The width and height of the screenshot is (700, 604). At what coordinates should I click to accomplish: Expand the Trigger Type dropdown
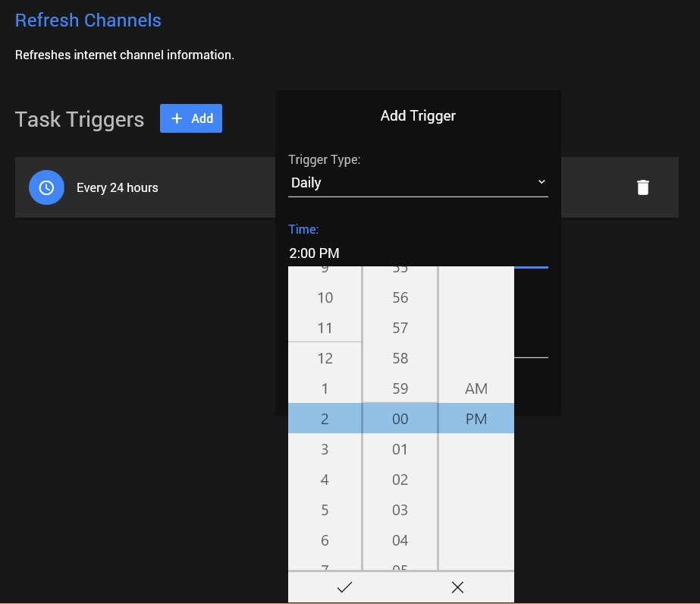417,183
